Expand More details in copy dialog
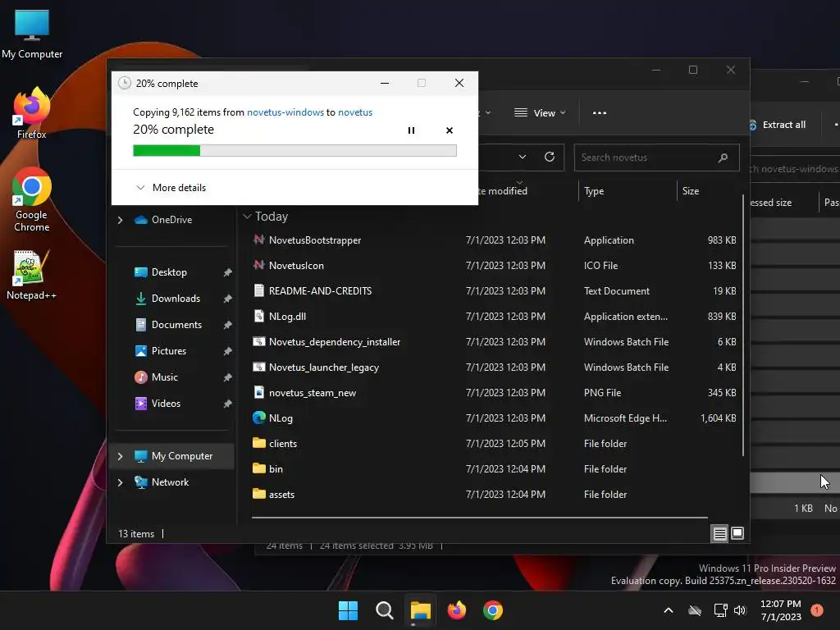This screenshot has height=630, width=840. [x=171, y=188]
